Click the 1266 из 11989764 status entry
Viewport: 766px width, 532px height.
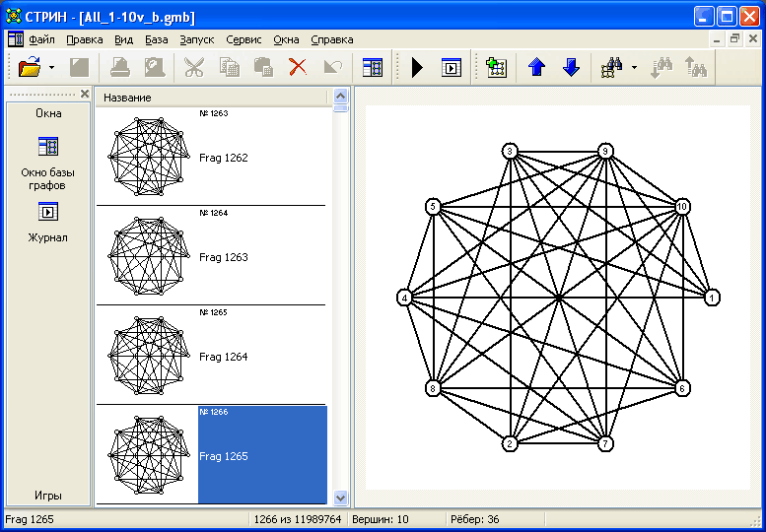298,519
